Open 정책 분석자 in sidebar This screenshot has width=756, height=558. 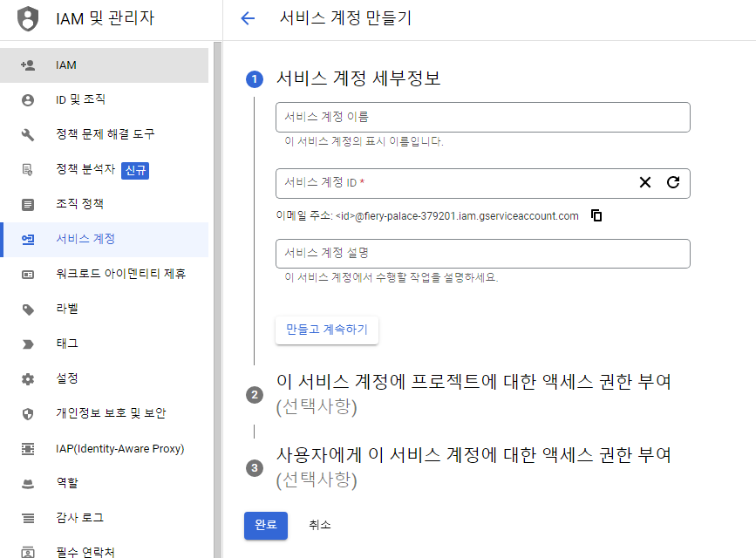coord(104,170)
